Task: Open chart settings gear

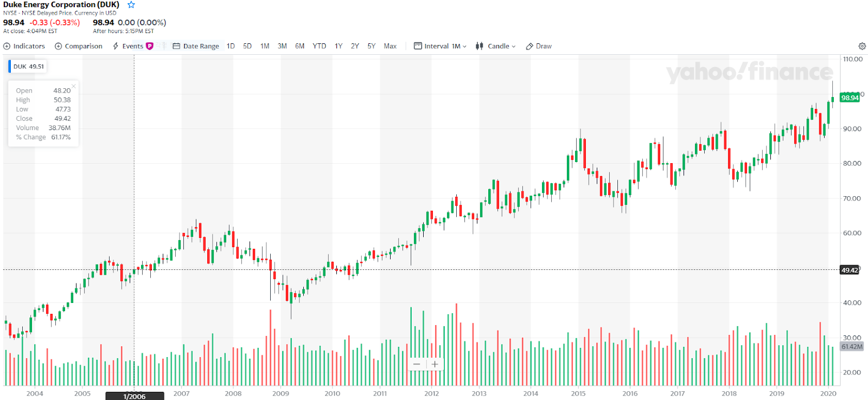Action: pos(862,46)
